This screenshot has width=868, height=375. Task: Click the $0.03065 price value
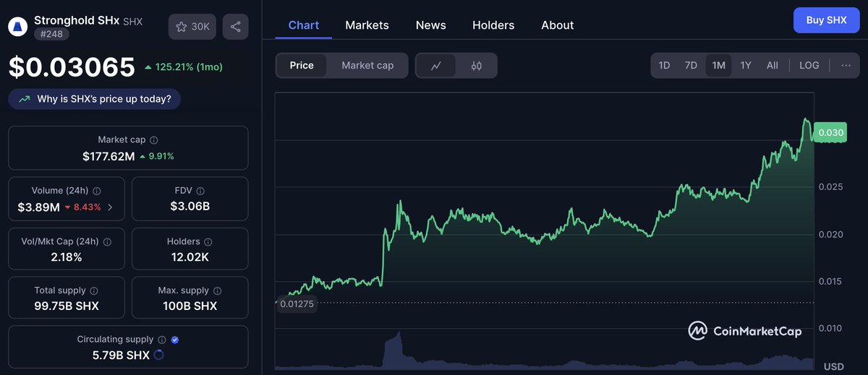[72, 67]
